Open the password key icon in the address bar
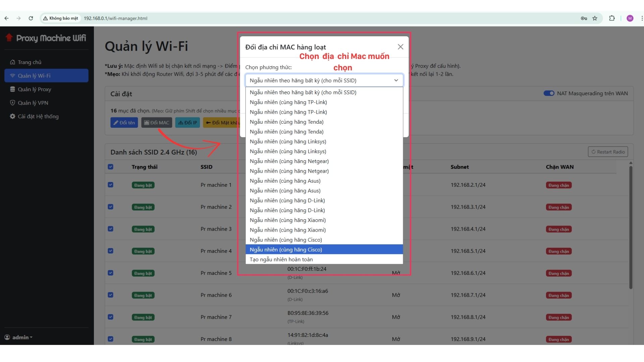 tap(584, 18)
